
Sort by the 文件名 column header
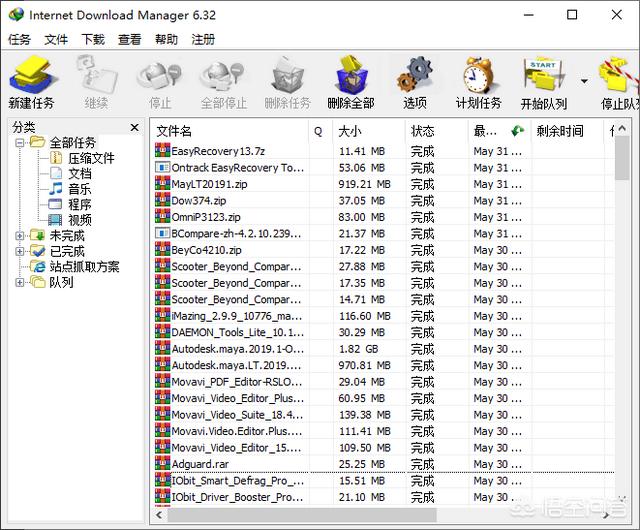[229, 131]
